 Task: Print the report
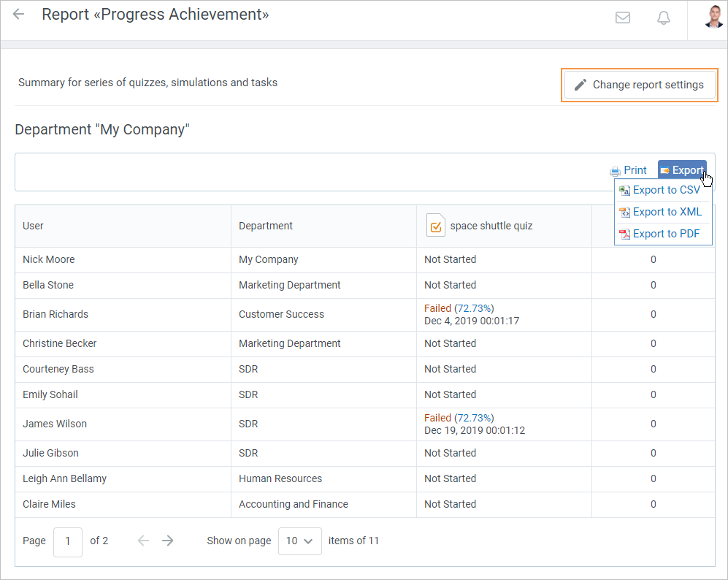[x=629, y=170]
